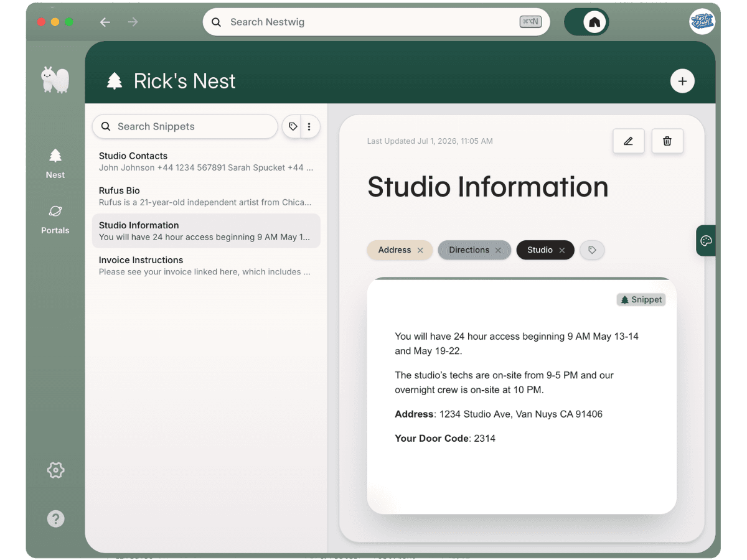Open the Nest section in sidebar
The width and height of the screenshot is (747, 560).
[55, 164]
